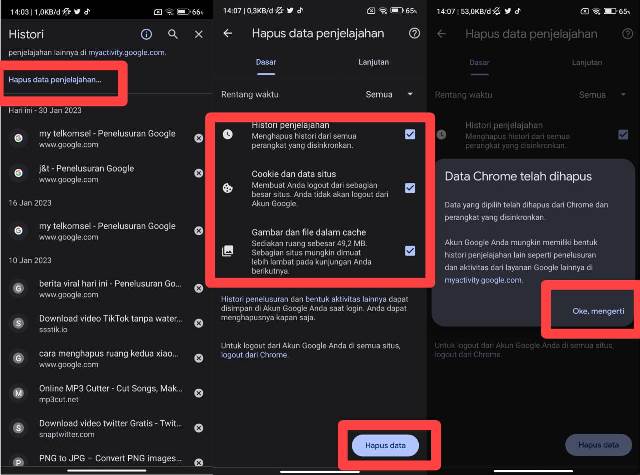Viewport: 640px width, 475px height.
Task: Open the Rentang waktu Semua dropdown
Action: 389,94
